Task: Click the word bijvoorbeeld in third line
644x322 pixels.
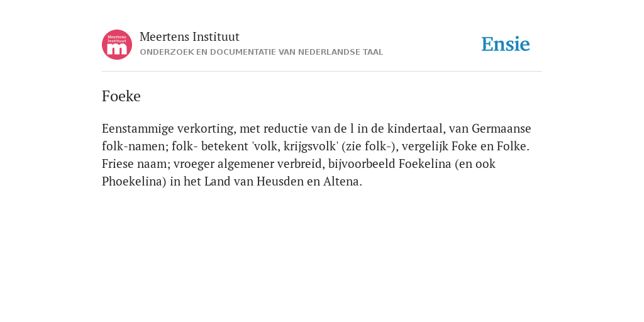Action: pyautogui.click(x=362, y=164)
